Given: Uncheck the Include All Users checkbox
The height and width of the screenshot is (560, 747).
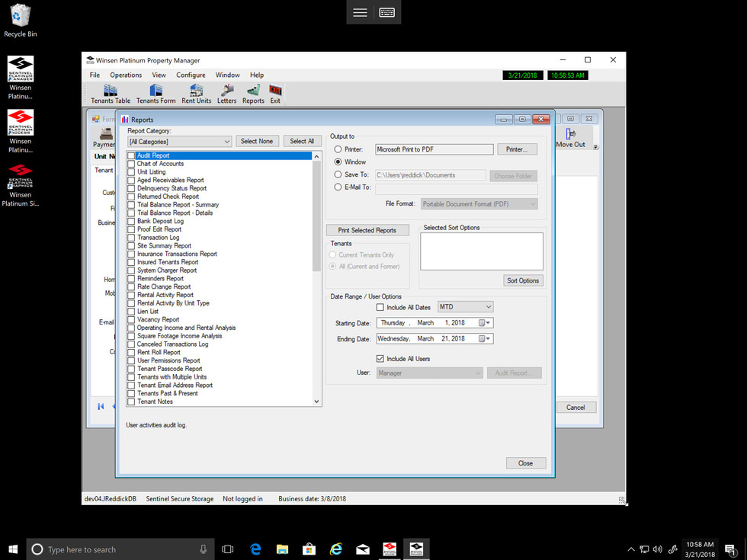Looking at the screenshot, I should coord(380,359).
